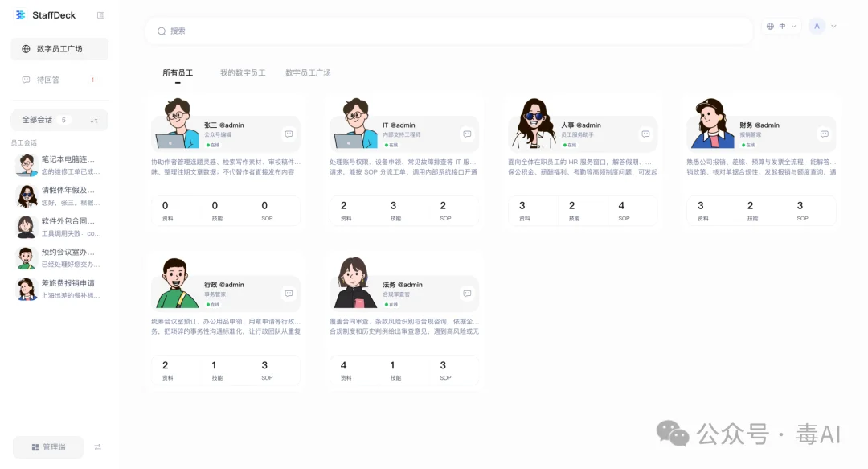This screenshot has width=868, height=469.
Task: Click the 技能 count 3 on IT card
Action: pyautogui.click(x=394, y=206)
